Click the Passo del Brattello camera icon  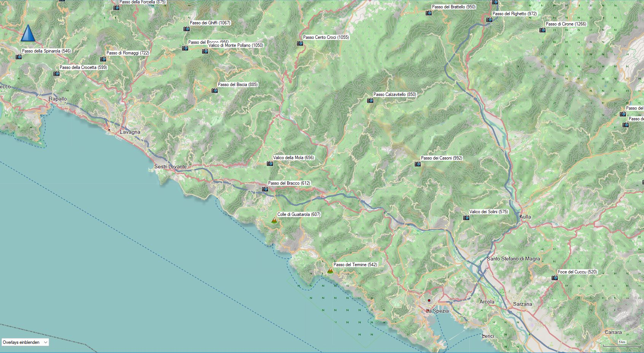click(429, 13)
